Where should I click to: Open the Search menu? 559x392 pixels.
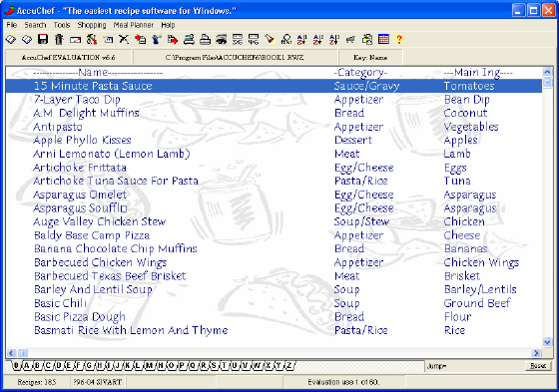(x=35, y=25)
